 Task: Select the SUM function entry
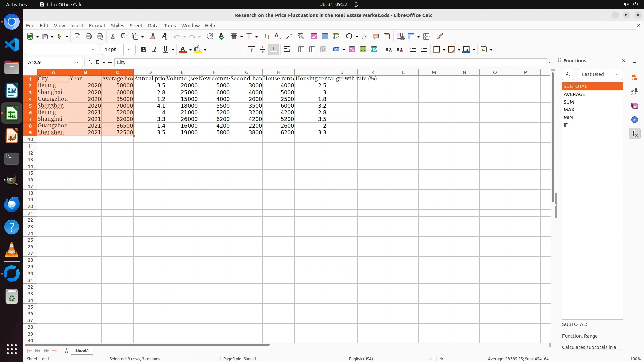pyautogui.click(x=569, y=102)
